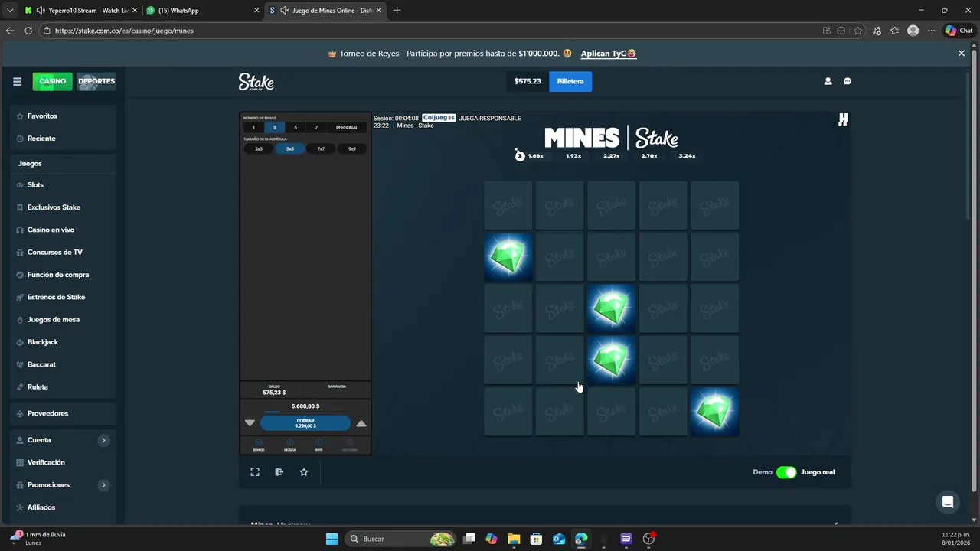Switch to CASINO tab
Viewport: 980px width, 551px height.
[x=52, y=82]
